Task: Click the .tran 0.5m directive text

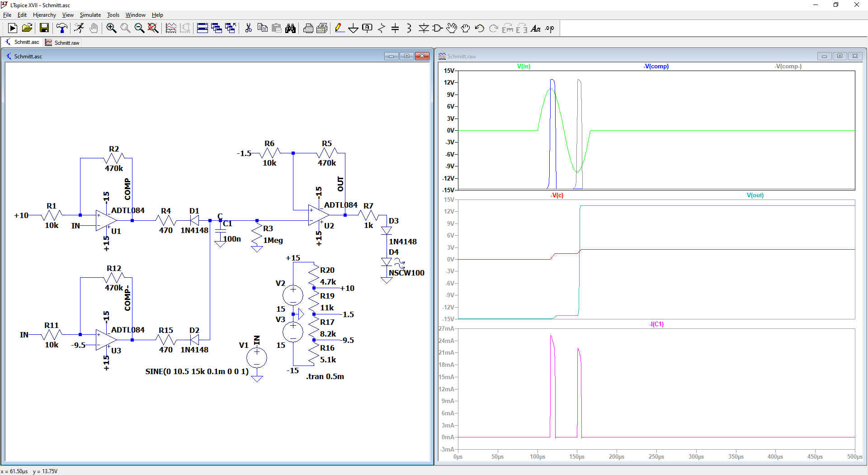Action: tap(325, 376)
